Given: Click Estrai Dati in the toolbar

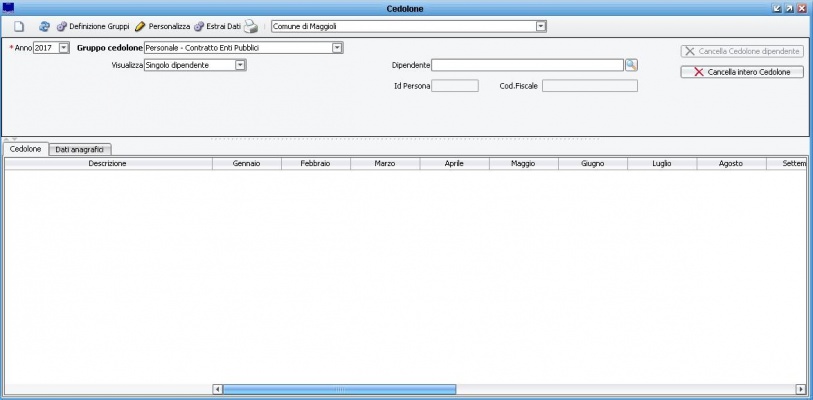Looking at the screenshot, I should (217, 26).
